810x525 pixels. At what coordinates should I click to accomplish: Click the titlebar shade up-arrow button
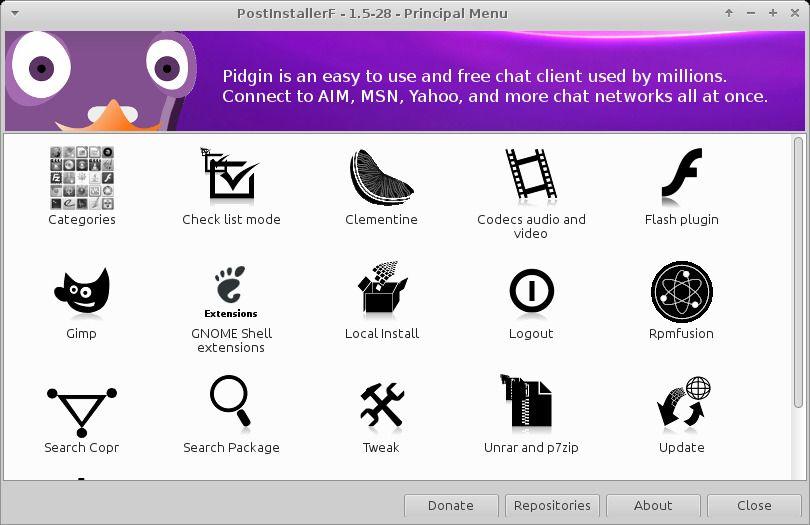pyautogui.click(x=729, y=13)
